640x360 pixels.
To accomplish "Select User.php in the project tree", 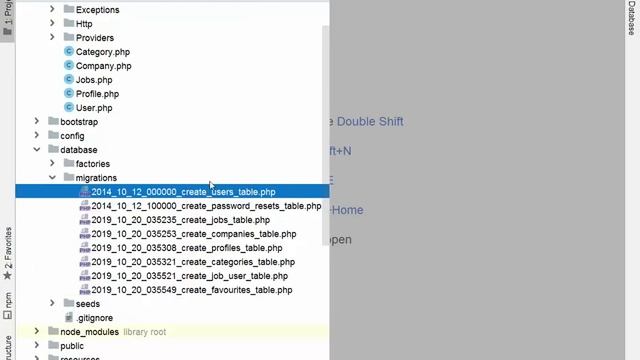I will tap(94, 108).
